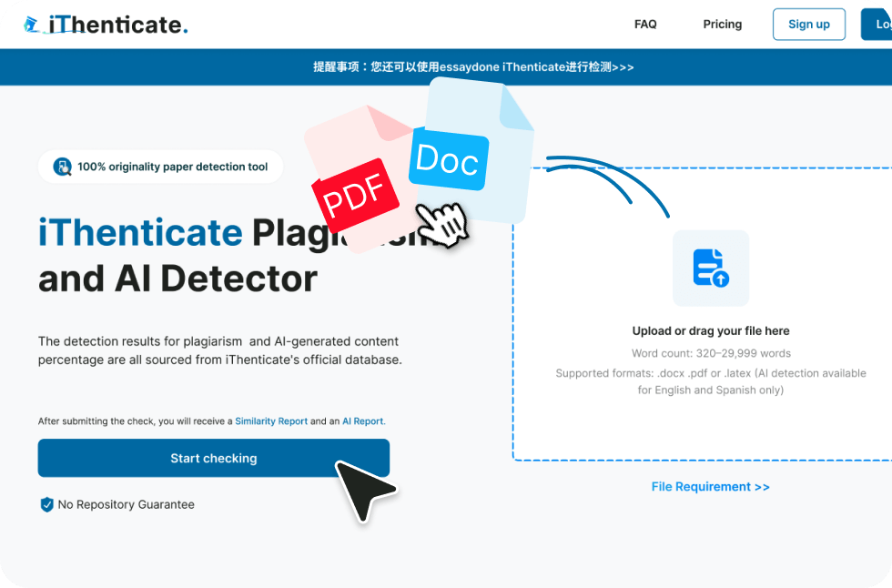Click the Supported formats description text
This screenshot has width=892, height=588.
(x=711, y=381)
